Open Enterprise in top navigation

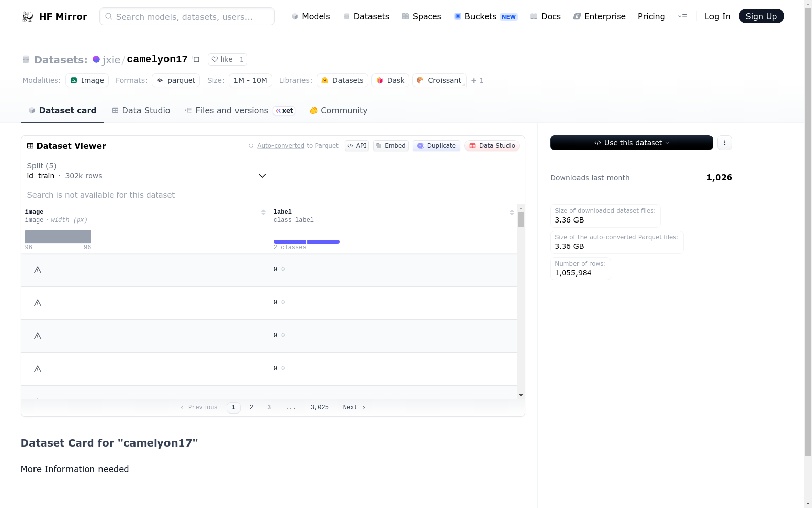[599, 16]
